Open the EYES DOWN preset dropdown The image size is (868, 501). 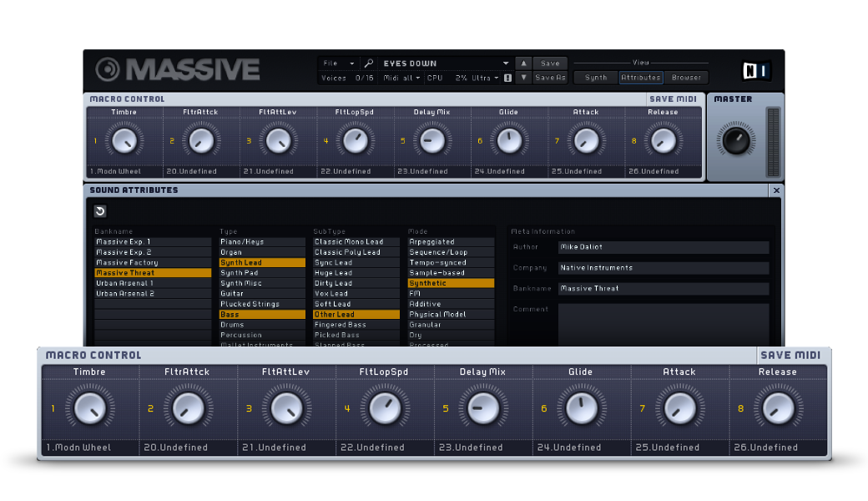point(447,63)
